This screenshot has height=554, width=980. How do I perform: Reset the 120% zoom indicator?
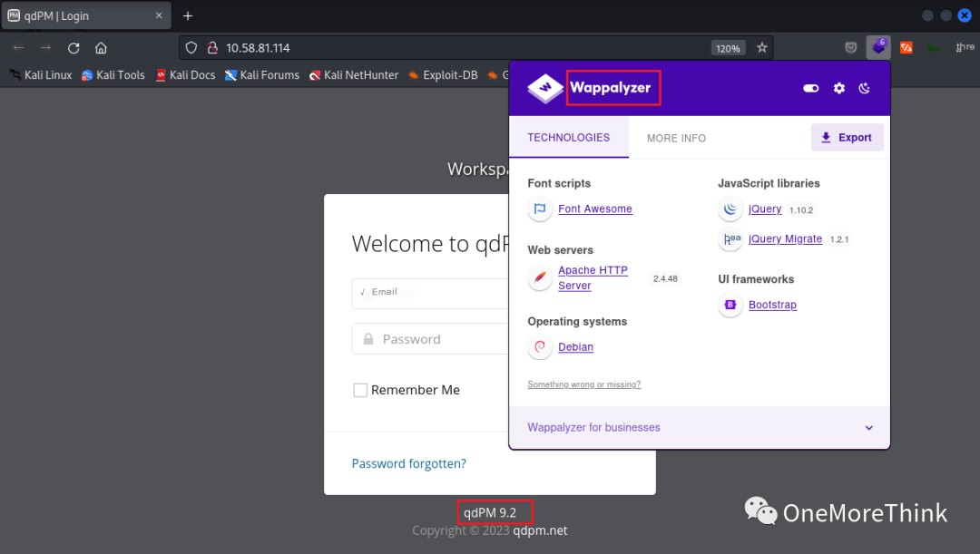(x=728, y=48)
